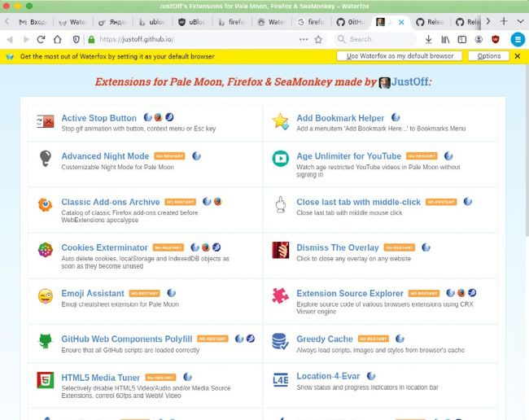Bookmark this page with star icon
Screen dimensions: 529x420
tap(318, 39)
